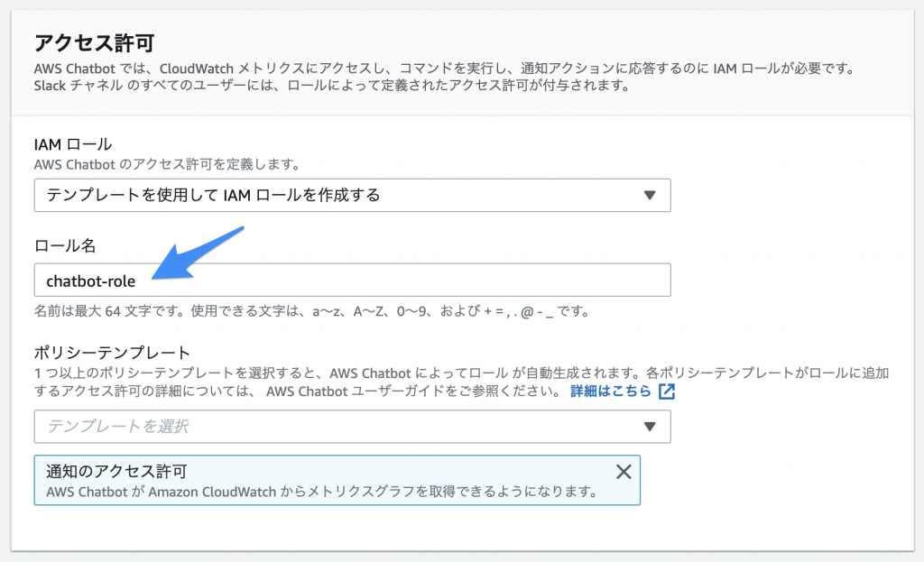Click the 名前は最大 64 文字です hint text
The width and height of the screenshot is (924, 562).
point(311,311)
